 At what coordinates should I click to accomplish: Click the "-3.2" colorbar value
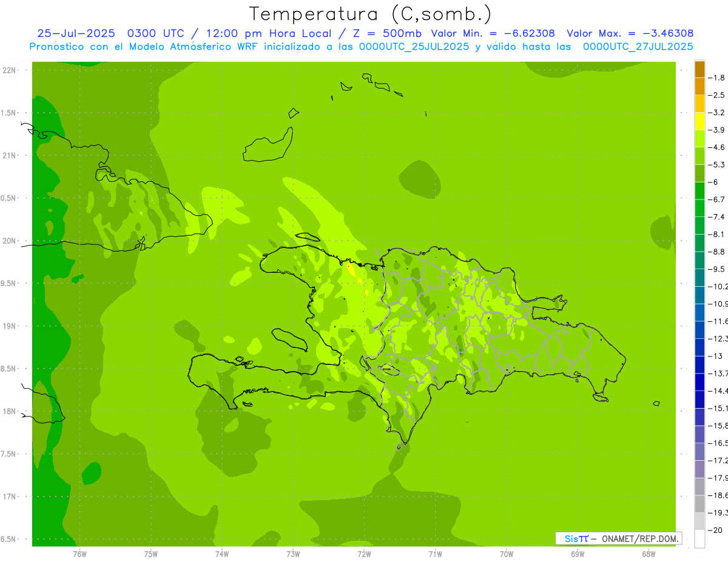coord(716,113)
